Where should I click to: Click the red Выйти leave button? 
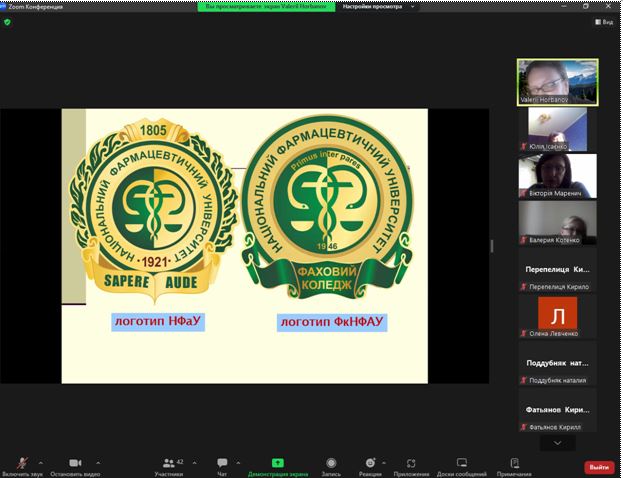pos(599,467)
